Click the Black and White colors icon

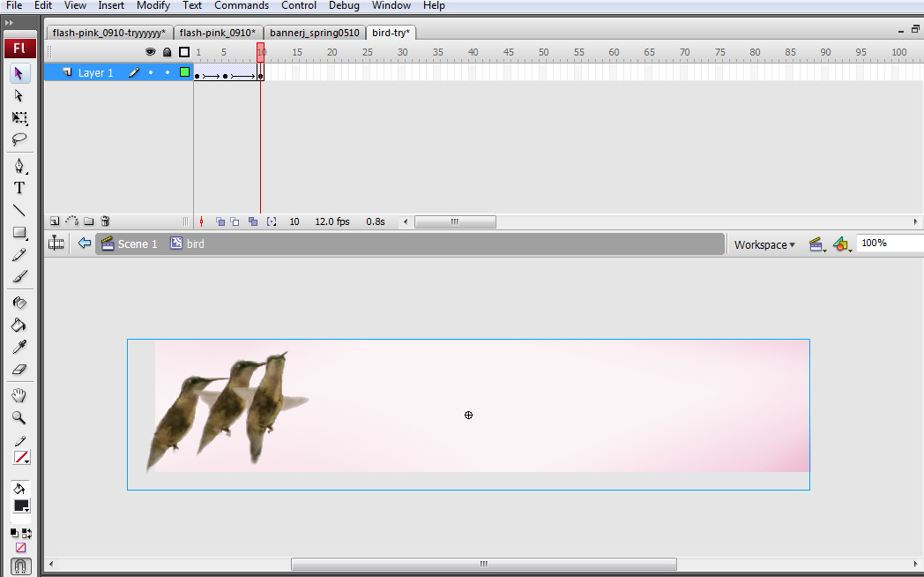[14, 534]
